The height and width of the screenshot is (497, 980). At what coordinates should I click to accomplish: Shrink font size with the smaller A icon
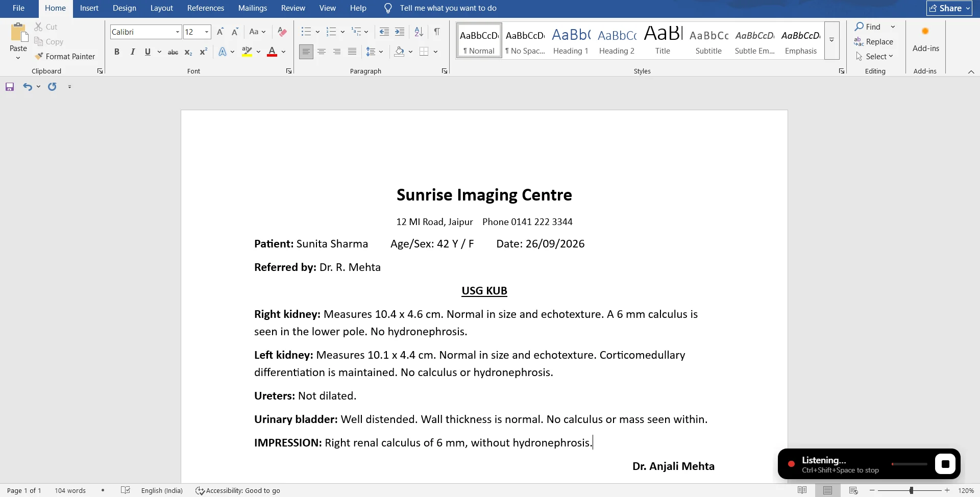point(235,32)
